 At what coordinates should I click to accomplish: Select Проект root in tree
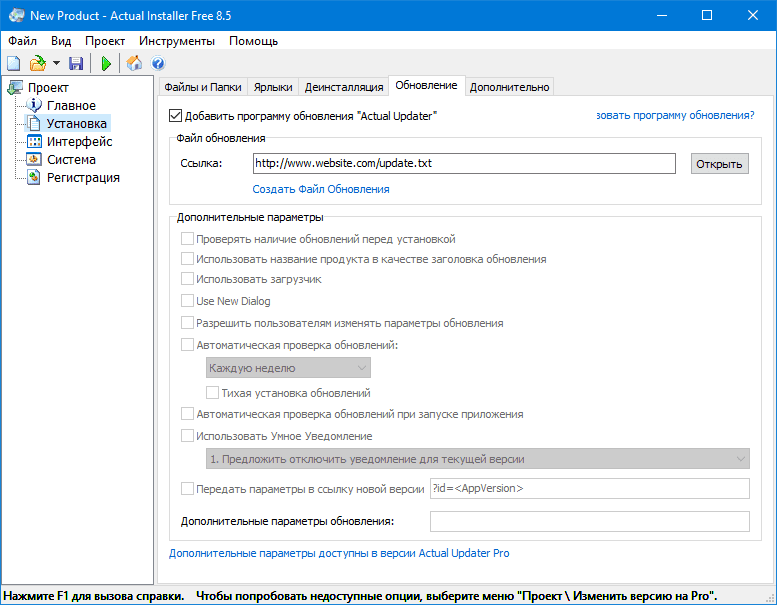pos(48,88)
